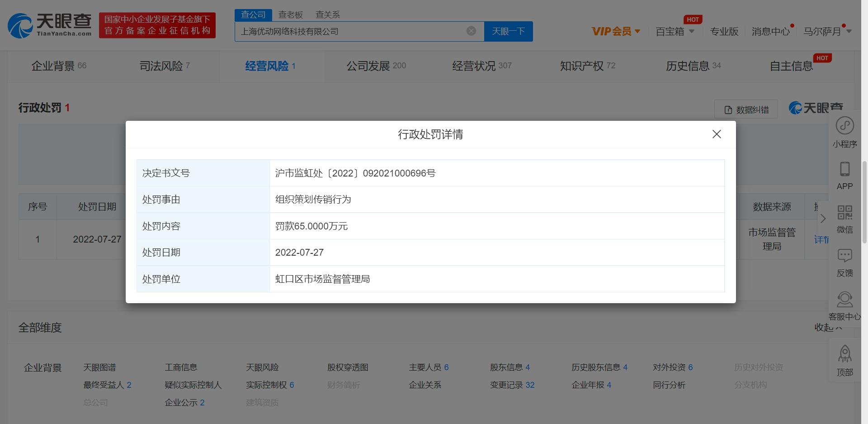The width and height of the screenshot is (868, 424).
Task: Click 虹口区市场监督管理局 in the dialog
Action: pyautogui.click(x=322, y=279)
